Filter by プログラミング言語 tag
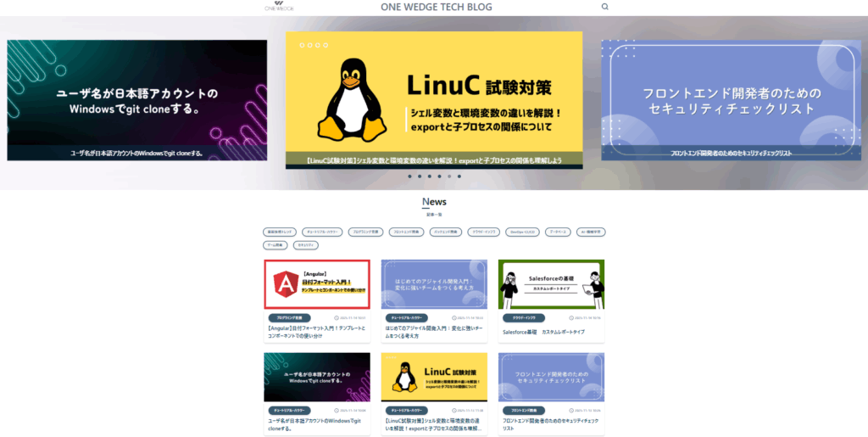 pos(366,232)
